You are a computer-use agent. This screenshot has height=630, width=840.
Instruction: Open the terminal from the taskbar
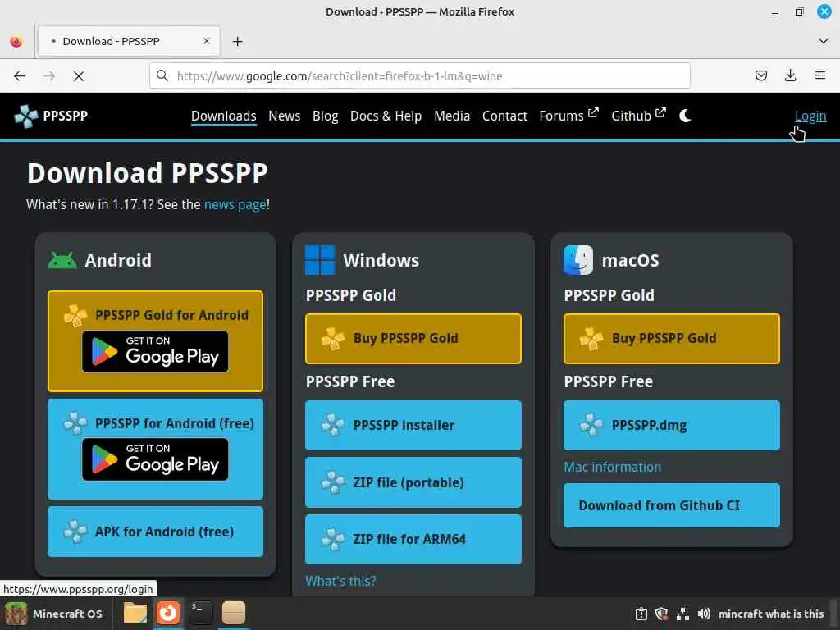[x=201, y=613]
